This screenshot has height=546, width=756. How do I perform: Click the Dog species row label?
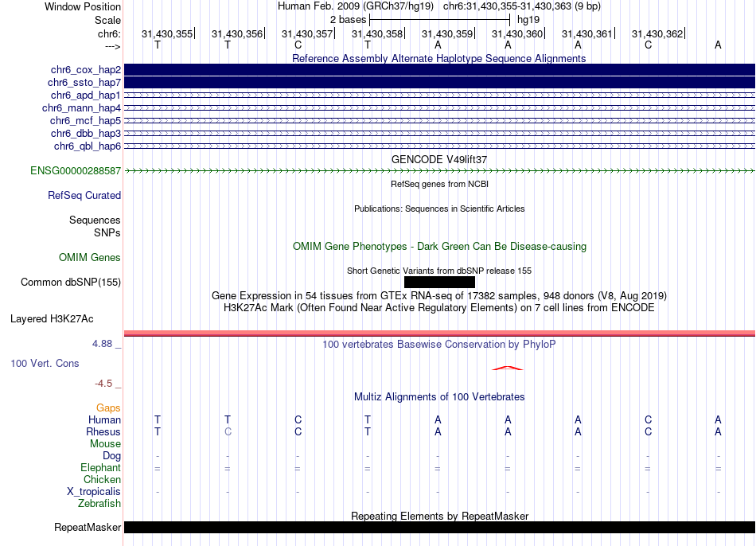pos(111,456)
